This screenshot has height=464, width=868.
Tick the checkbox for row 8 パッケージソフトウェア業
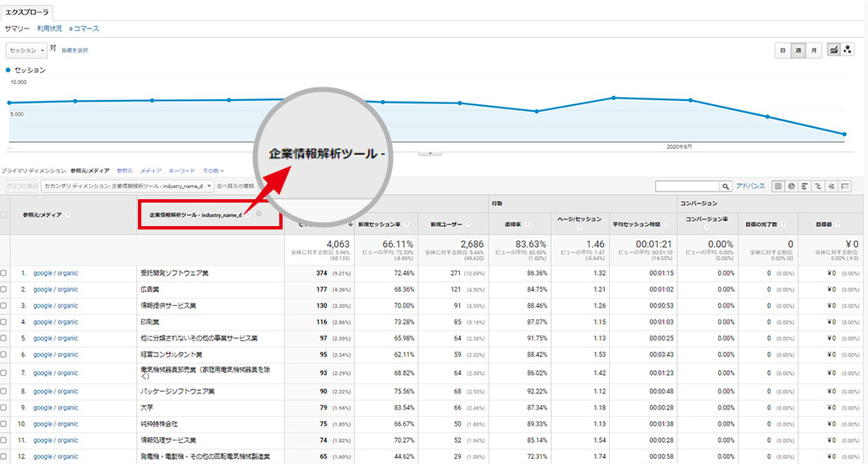4,391
